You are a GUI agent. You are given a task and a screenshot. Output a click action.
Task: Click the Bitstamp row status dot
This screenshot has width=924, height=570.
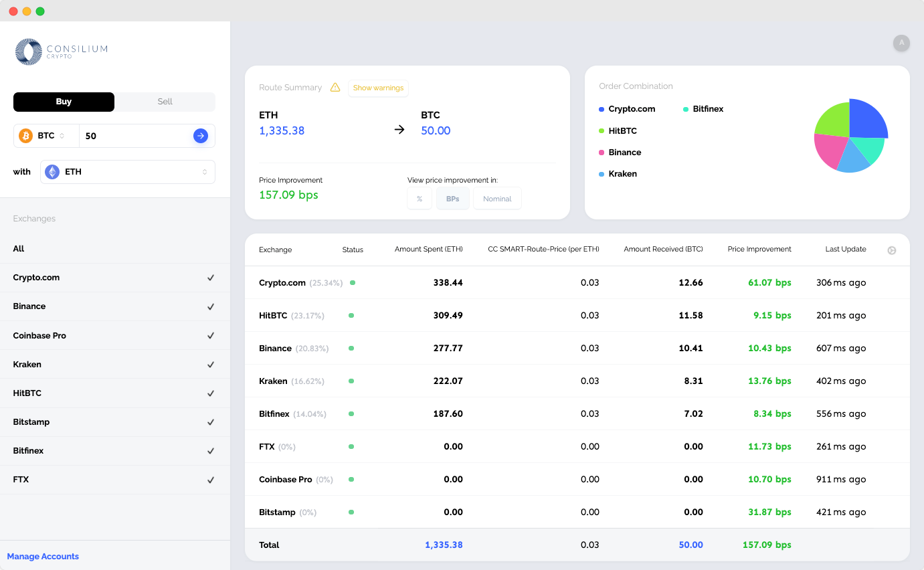(351, 512)
